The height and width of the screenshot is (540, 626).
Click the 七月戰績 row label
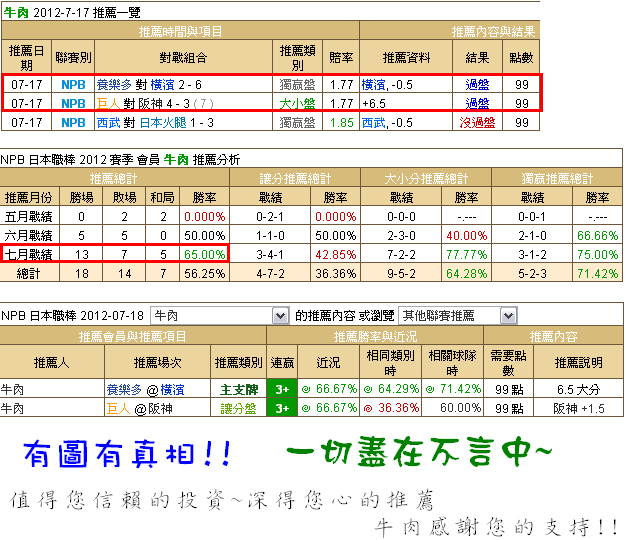tap(28, 254)
